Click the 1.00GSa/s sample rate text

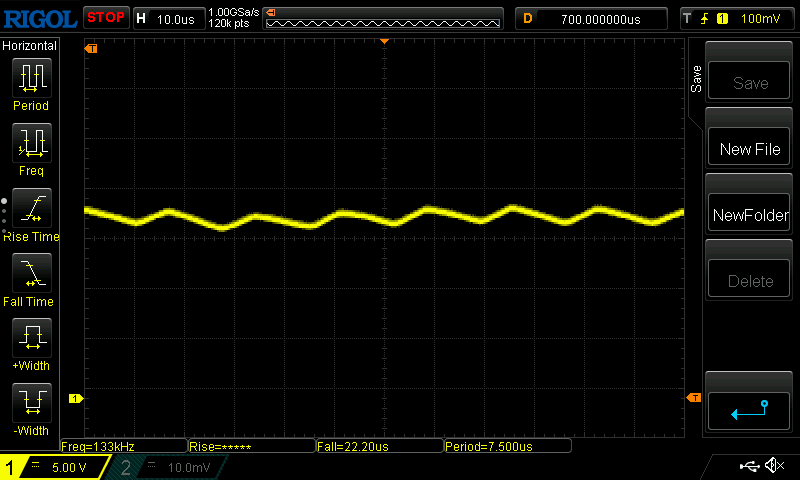coord(234,12)
